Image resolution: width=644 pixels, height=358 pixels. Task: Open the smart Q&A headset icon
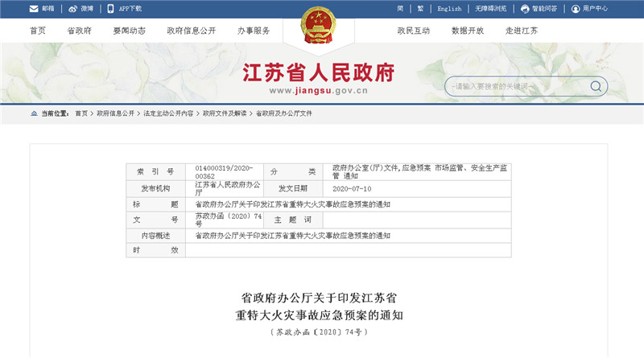click(526, 9)
